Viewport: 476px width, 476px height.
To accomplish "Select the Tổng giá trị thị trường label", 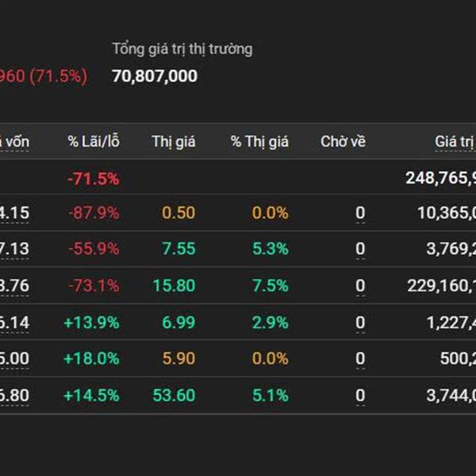I will click(x=182, y=49).
